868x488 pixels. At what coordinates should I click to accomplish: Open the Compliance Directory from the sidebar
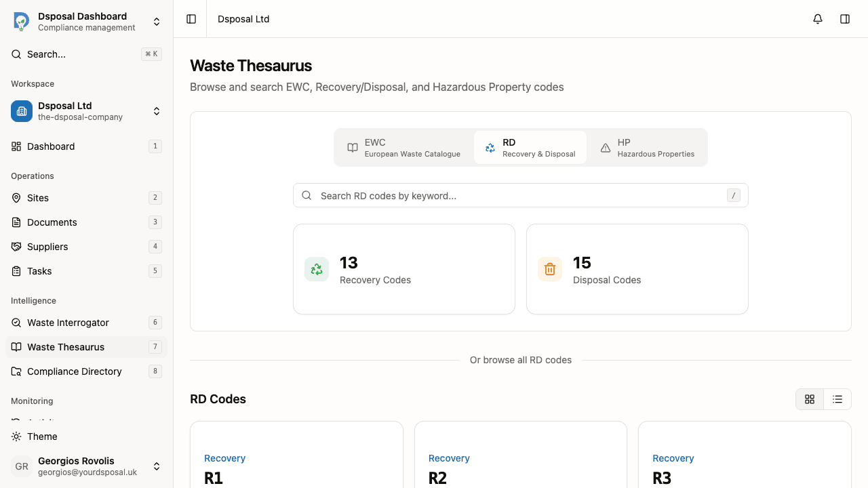pyautogui.click(x=75, y=371)
